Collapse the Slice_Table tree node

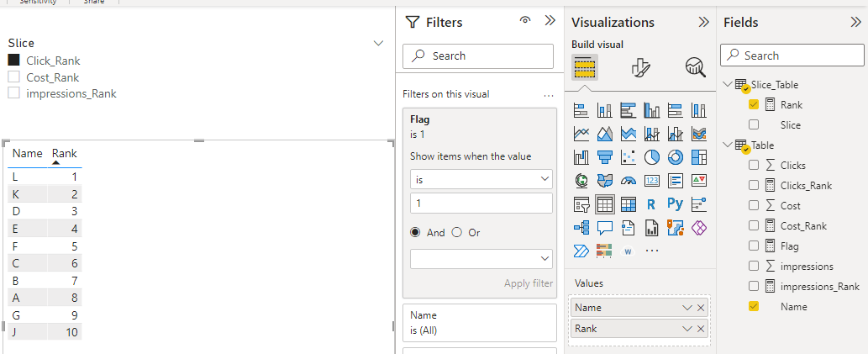pyautogui.click(x=728, y=84)
